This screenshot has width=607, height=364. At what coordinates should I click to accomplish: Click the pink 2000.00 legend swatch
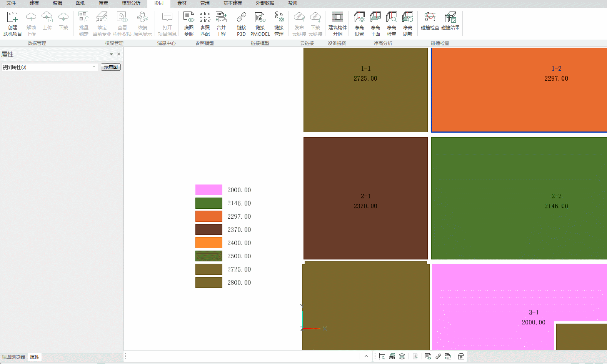tap(209, 190)
